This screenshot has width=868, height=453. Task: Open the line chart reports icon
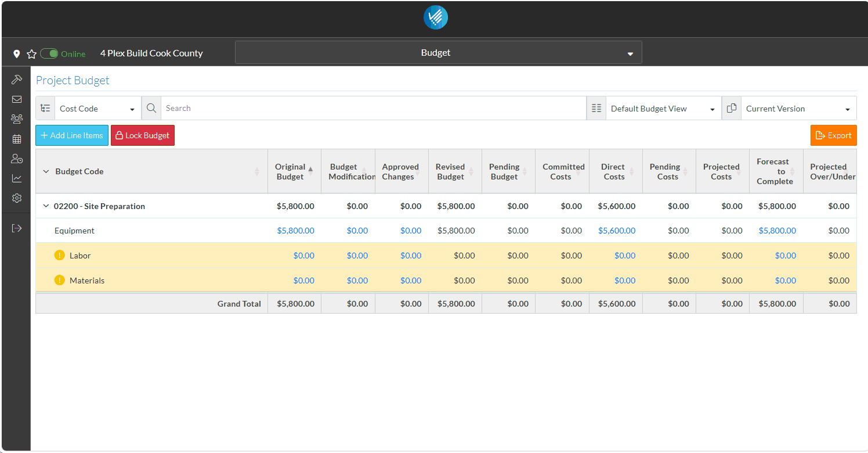point(16,178)
